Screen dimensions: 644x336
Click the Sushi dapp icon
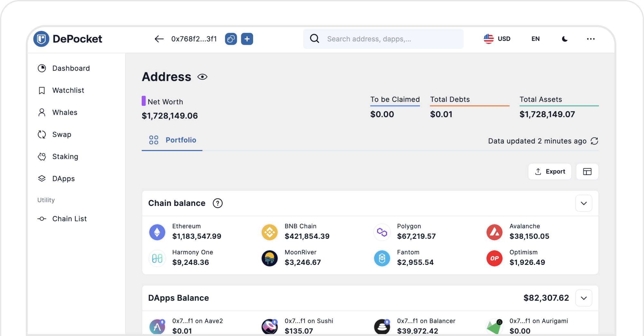(270, 327)
